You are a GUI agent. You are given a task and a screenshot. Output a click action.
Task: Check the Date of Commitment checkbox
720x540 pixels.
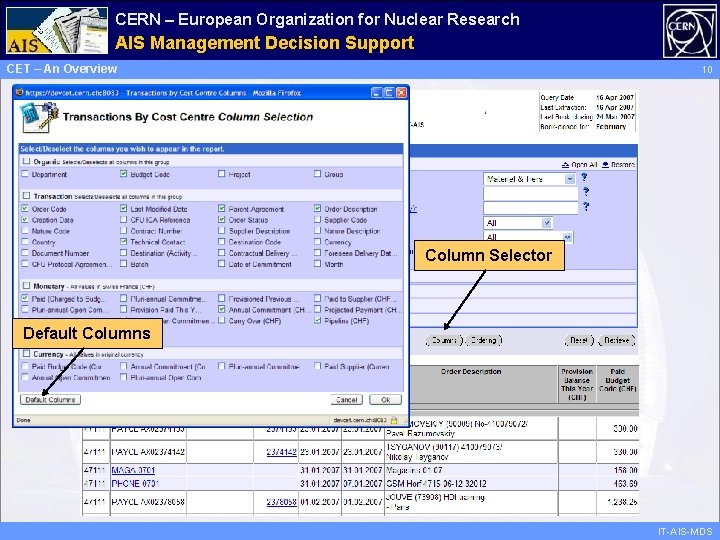point(221,264)
